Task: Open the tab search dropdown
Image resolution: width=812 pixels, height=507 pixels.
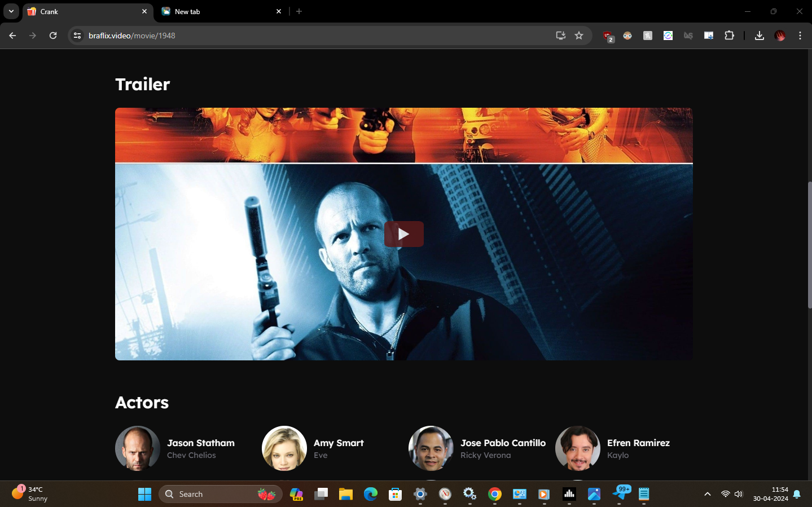Action: point(11,11)
